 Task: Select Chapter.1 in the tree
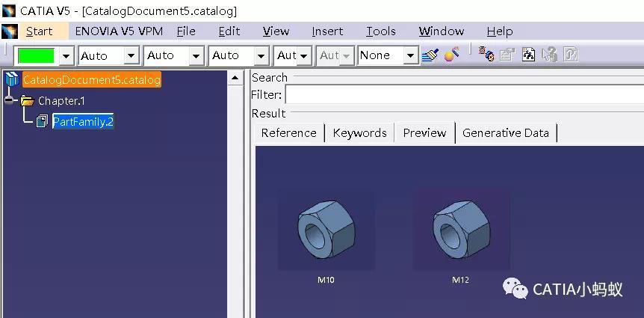tap(61, 101)
